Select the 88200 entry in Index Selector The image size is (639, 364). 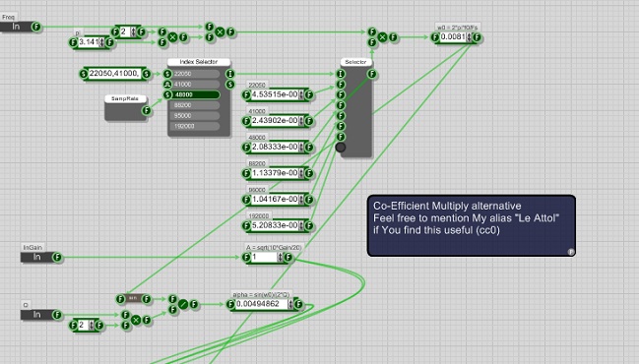(x=196, y=105)
